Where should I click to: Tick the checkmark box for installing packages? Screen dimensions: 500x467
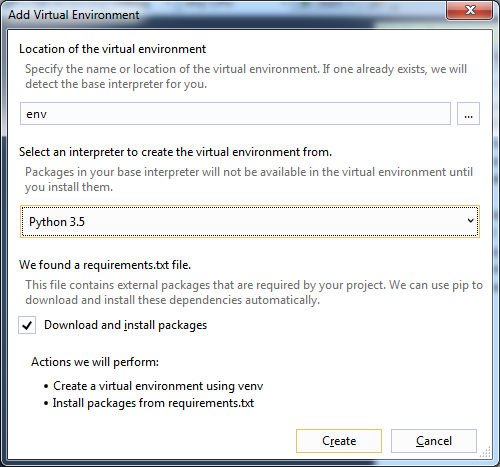(27, 325)
